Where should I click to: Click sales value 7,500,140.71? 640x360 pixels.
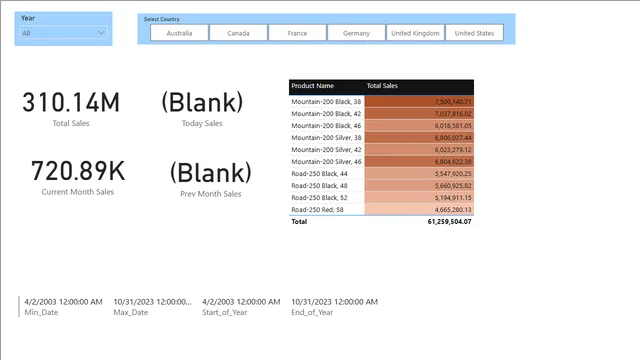453,102
